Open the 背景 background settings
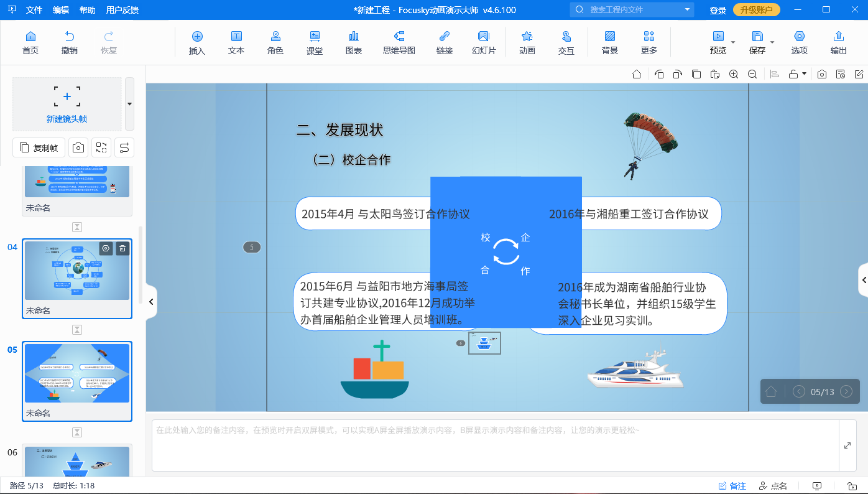This screenshot has width=868, height=494. click(610, 42)
